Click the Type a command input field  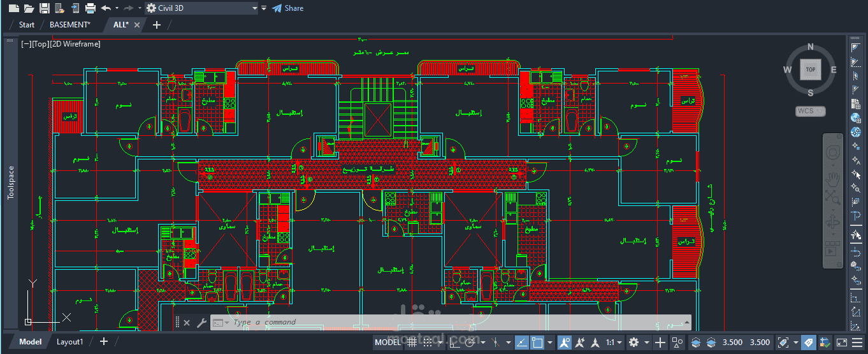pyautogui.click(x=454, y=323)
